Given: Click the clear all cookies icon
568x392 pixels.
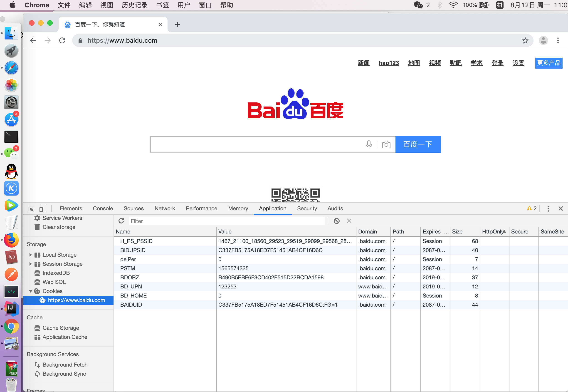Looking at the screenshot, I should 336,221.
